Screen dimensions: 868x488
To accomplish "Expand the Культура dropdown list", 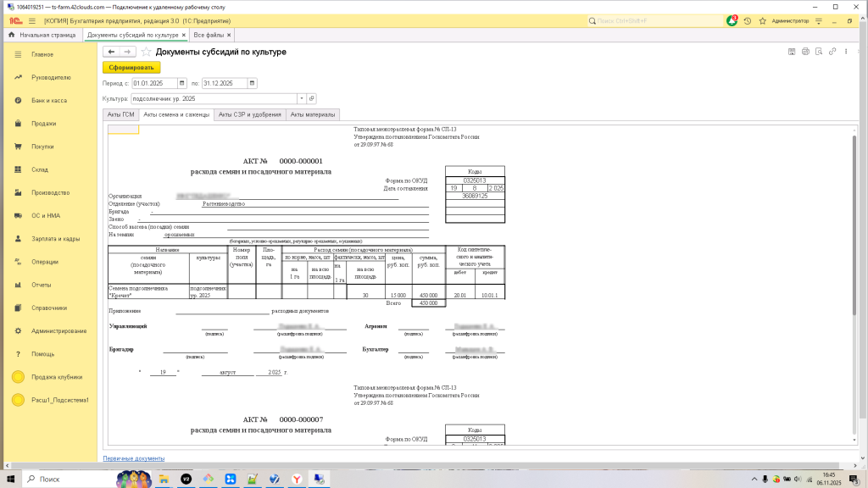I will pos(301,98).
